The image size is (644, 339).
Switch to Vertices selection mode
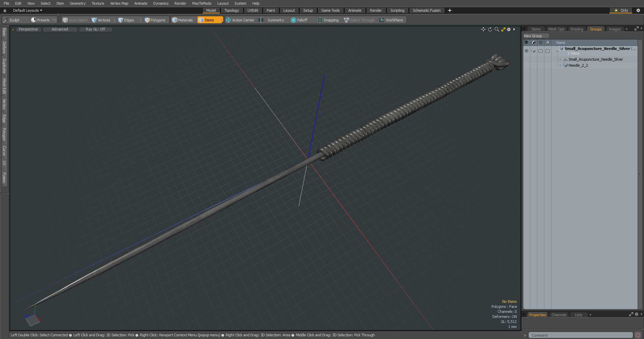pos(103,20)
